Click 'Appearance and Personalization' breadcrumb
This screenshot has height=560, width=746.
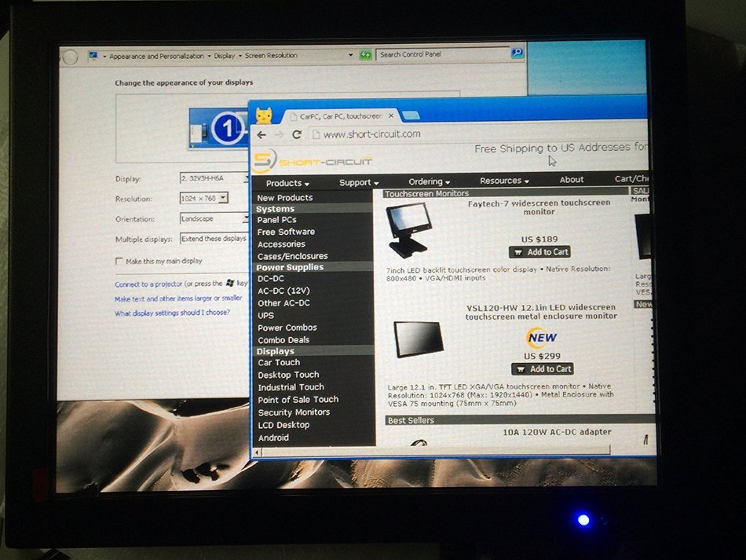tap(156, 56)
